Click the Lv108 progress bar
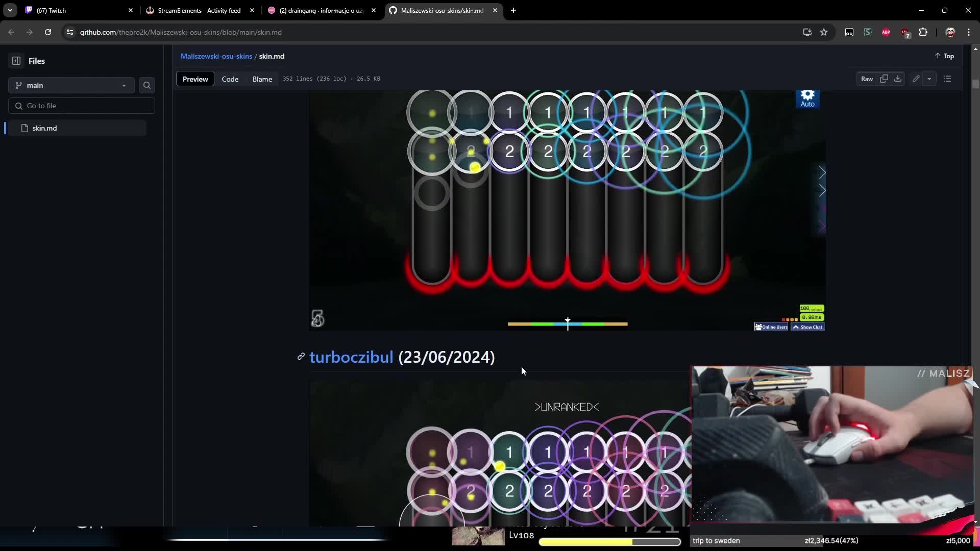Screen dimensions: 980x551 coord(610,542)
